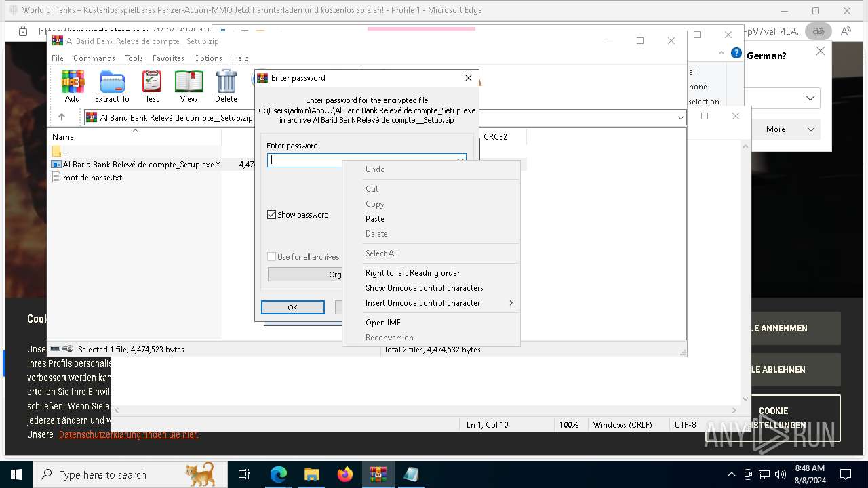Click 'Windows (CRLF)' in status bar

(x=623, y=425)
